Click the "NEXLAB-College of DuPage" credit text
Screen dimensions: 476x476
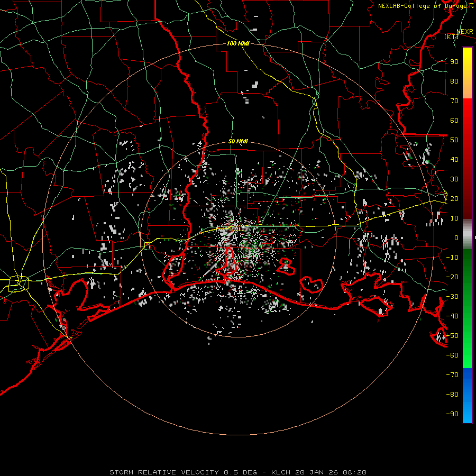coord(423,6)
